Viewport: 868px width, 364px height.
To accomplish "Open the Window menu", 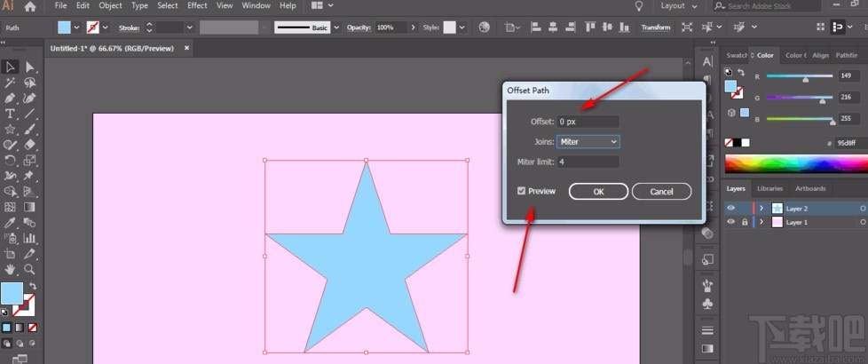I will coord(256,5).
